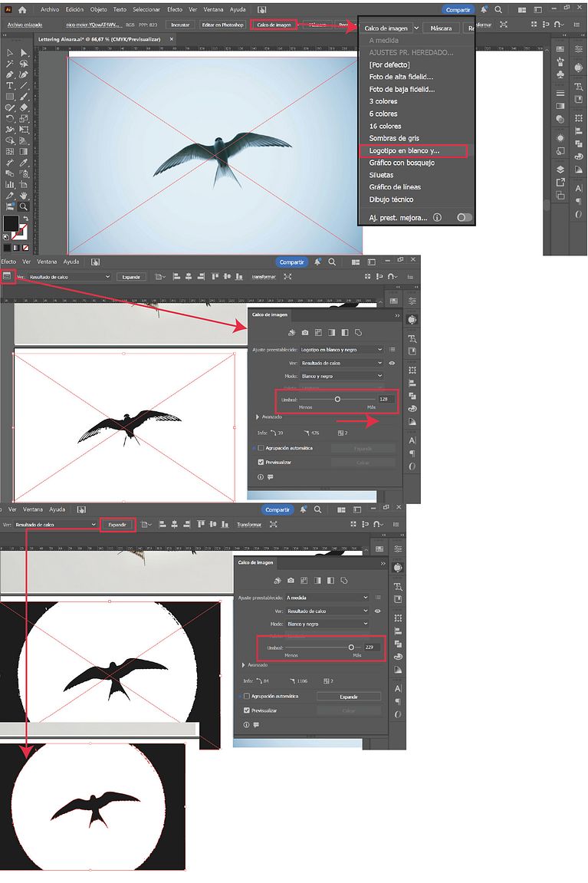
Task: Toggle the Aj. prest. mejora switch
Action: pos(464,218)
